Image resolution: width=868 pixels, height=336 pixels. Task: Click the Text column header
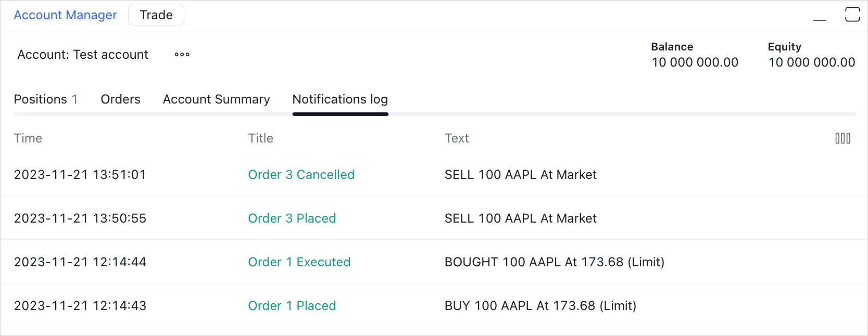pos(457,138)
